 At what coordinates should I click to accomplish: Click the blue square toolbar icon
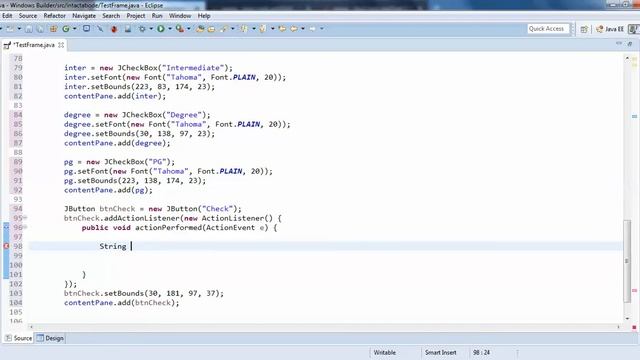coord(87,29)
